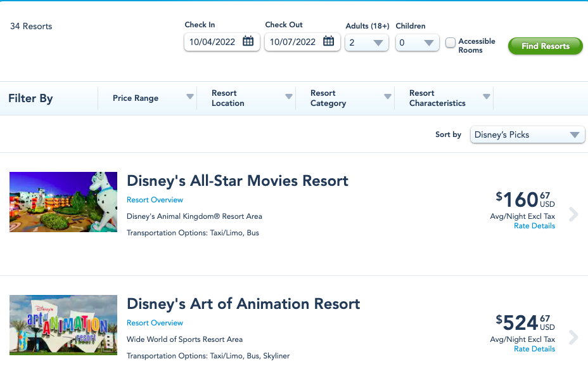Viewport: 588px width, 392px height.
Task: Enable the Accessible Rooms checkbox
Action: click(x=451, y=42)
